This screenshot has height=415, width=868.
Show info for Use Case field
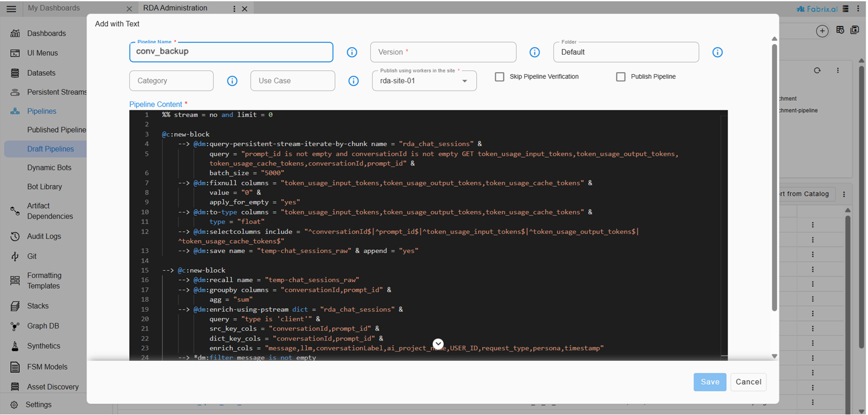[354, 81]
